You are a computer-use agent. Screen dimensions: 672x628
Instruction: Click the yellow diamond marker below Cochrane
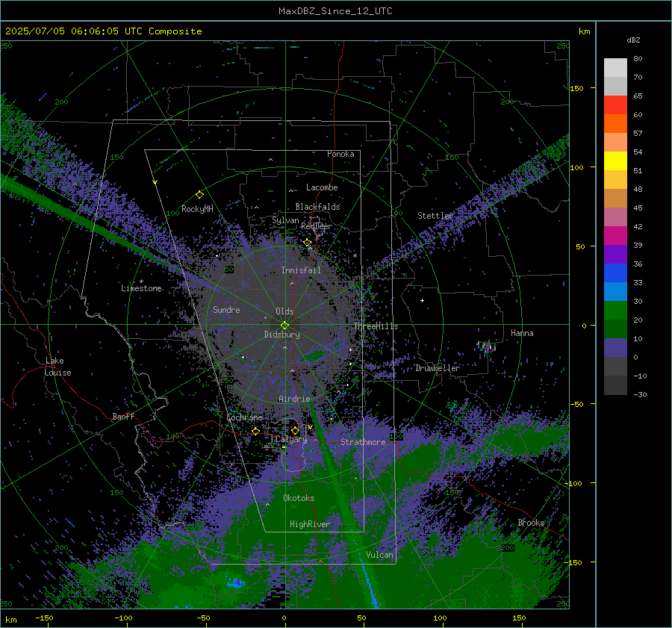click(x=255, y=431)
